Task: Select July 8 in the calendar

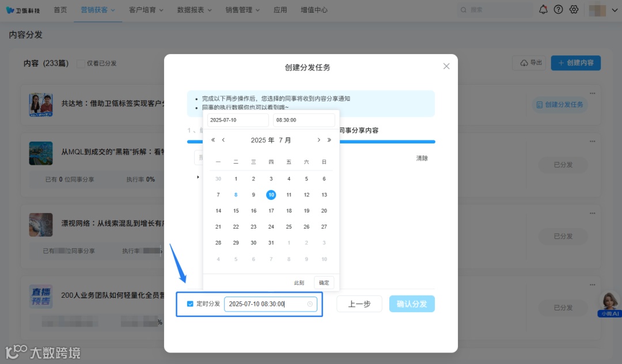Action: [236, 195]
